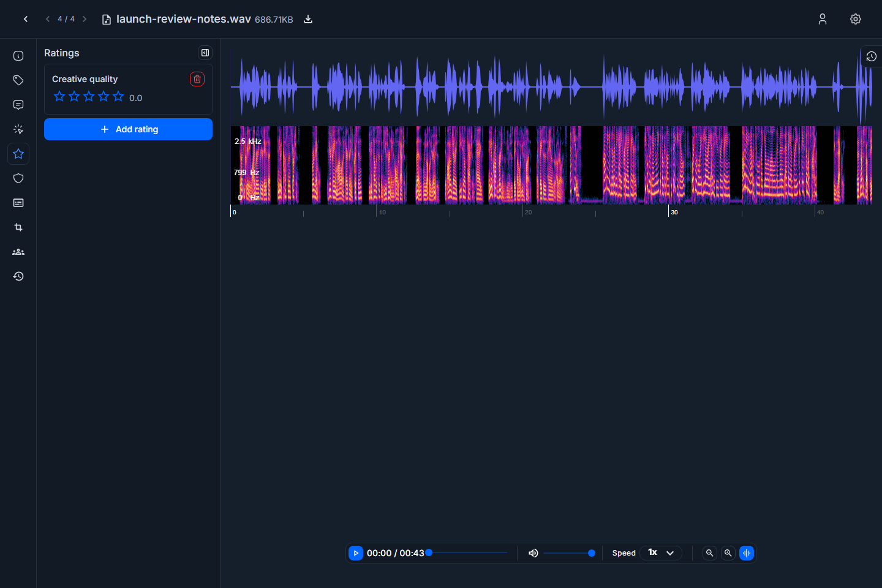Set Creative quality to five stars
882x588 pixels.
click(118, 96)
